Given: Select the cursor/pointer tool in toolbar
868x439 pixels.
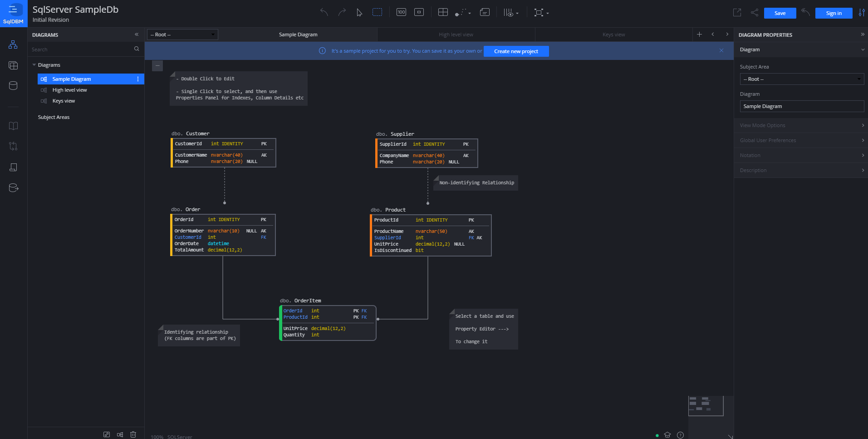Looking at the screenshot, I should point(359,13).
